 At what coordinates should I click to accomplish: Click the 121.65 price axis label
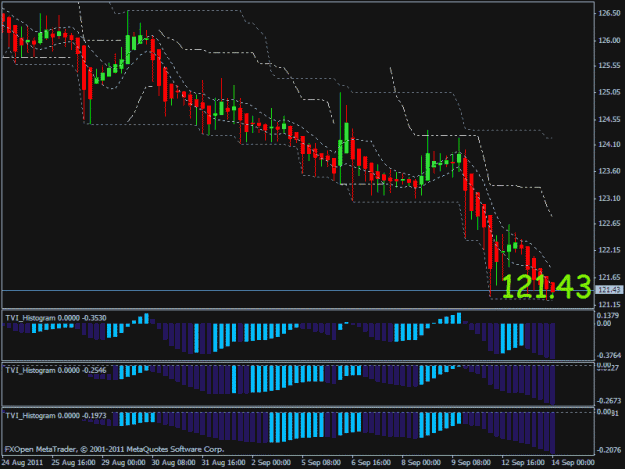609,277
